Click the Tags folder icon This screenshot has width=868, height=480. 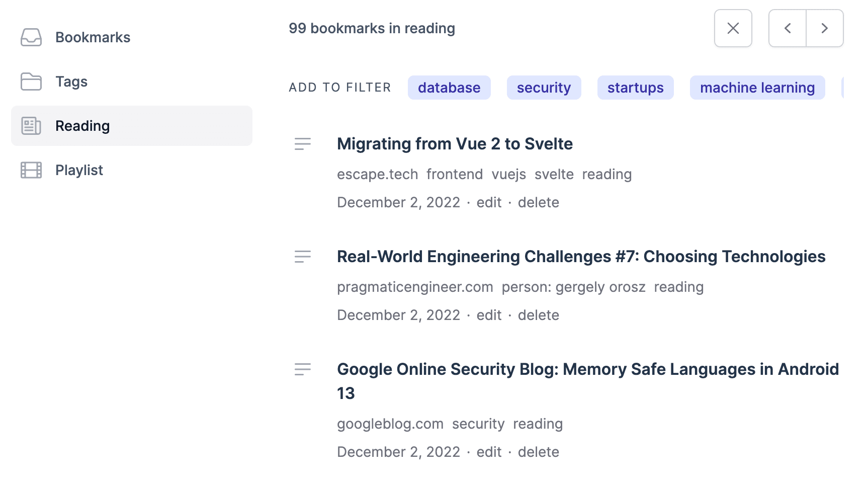tap(31, 82)
